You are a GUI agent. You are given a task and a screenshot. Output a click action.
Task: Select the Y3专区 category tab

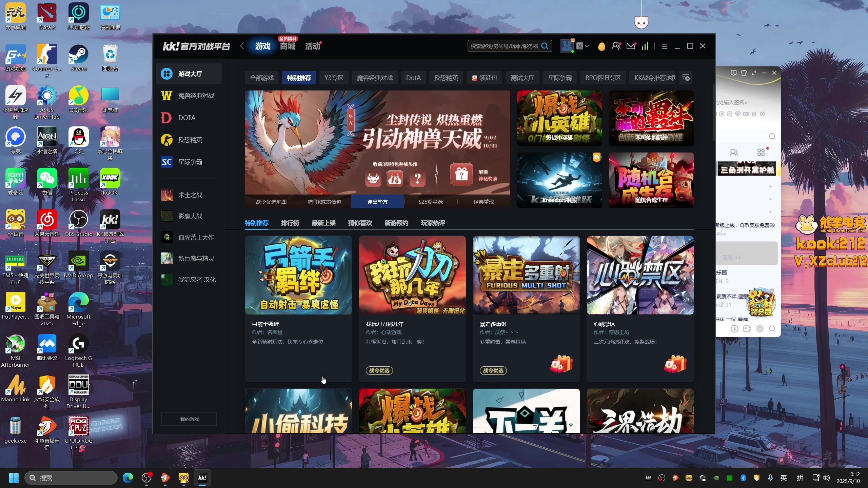click(x=334, y=78)
